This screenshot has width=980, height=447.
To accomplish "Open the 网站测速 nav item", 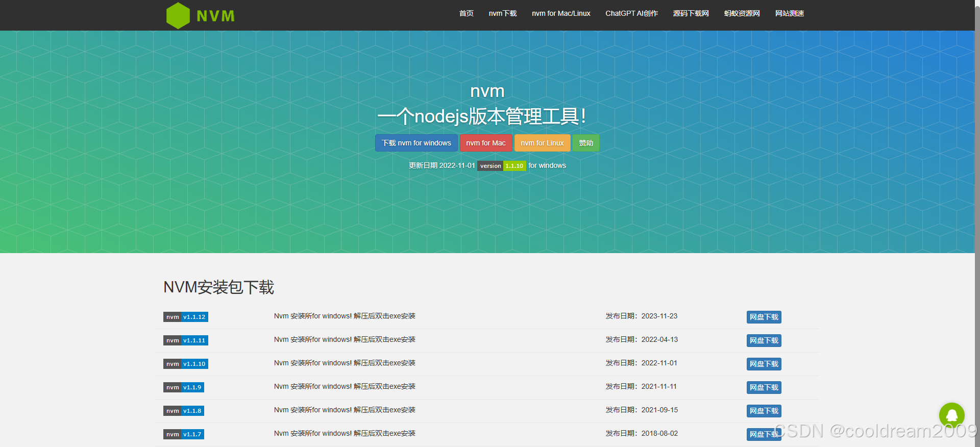I will pyautogui.click(x=790, y=13).
